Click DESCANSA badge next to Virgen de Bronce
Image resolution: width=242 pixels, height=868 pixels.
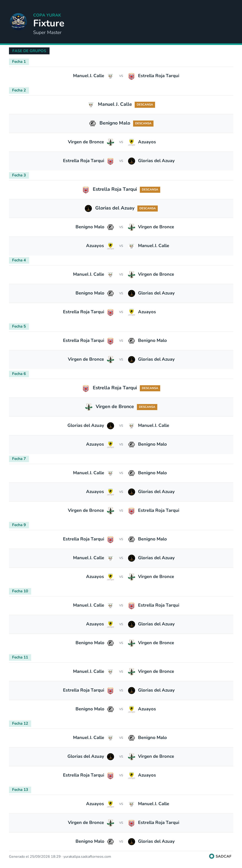[147, 407]
